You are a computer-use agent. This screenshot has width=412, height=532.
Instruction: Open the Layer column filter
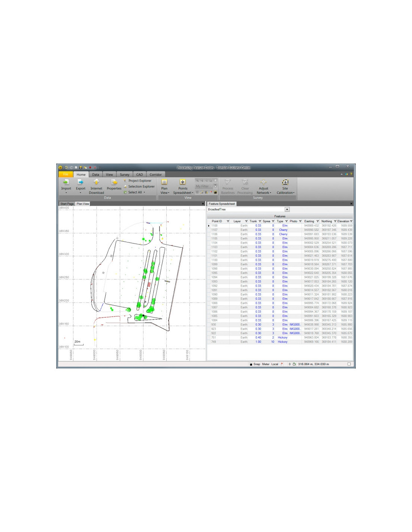(246, 221)
